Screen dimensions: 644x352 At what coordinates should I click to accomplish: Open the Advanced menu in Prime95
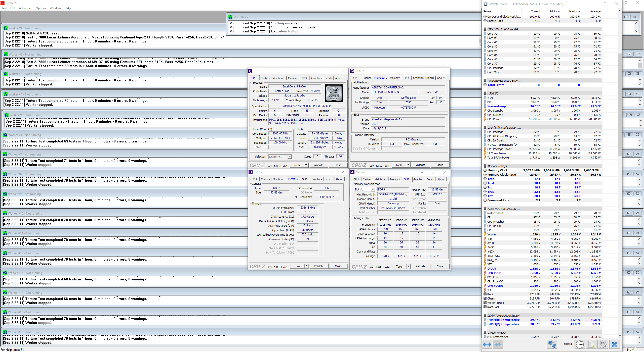click(25, 8)
